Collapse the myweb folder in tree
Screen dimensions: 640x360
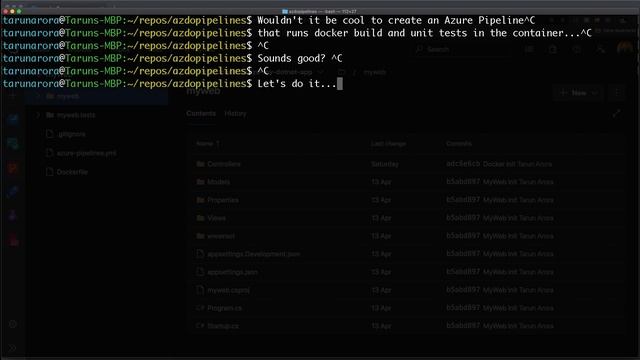[38, 96]
